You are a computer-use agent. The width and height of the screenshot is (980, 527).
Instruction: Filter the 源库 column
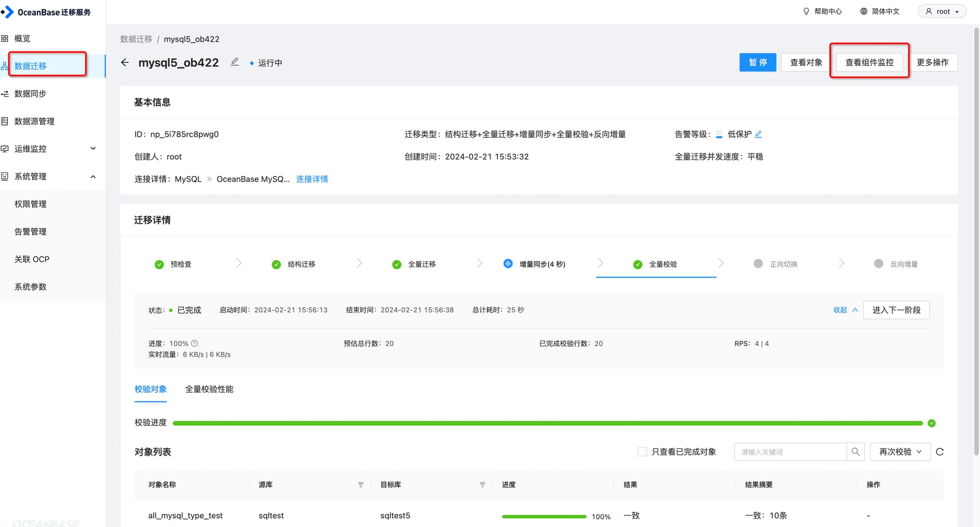361,485
